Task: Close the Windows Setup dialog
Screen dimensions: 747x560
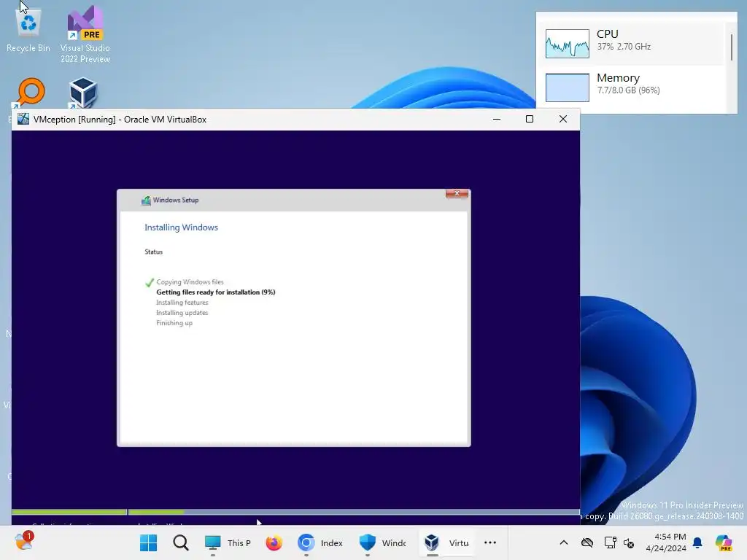Action: (457, 193)
